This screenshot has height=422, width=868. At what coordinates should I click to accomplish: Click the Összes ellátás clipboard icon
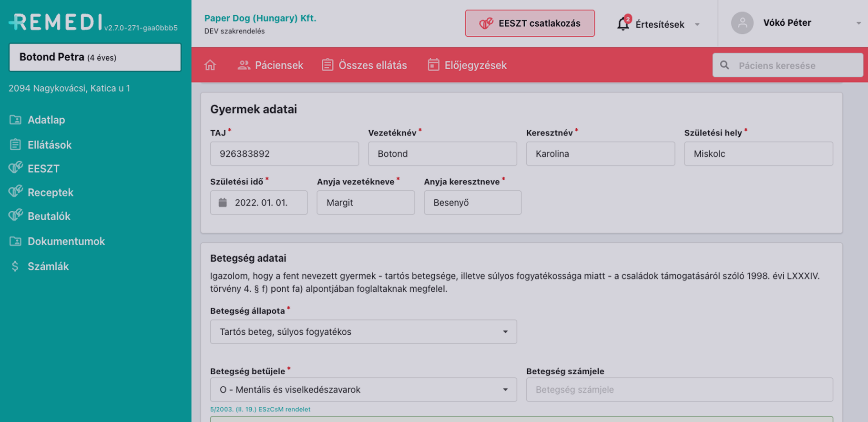[x=327, y=65]
